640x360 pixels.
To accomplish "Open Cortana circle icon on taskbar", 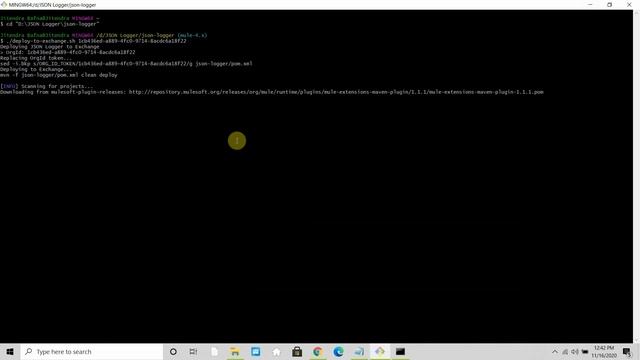I will pos(173,351).
